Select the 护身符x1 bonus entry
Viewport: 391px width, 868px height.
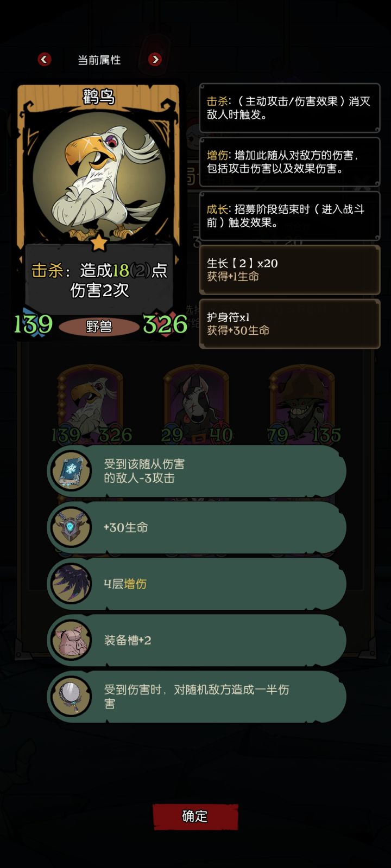289,324
